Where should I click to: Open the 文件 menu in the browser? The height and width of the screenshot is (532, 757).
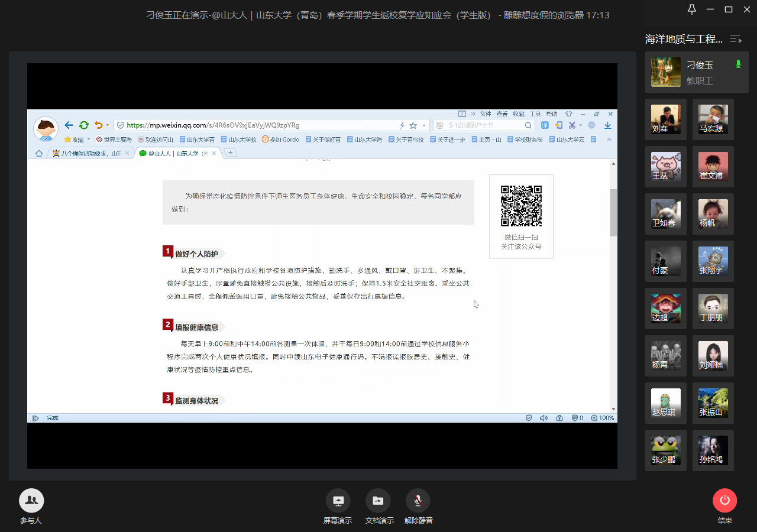[485, 113]
